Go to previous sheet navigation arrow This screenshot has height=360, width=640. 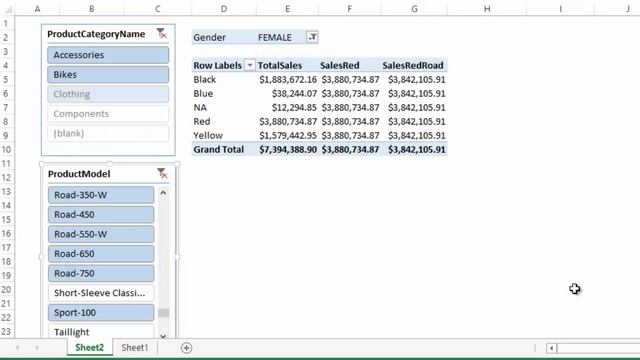18,348
